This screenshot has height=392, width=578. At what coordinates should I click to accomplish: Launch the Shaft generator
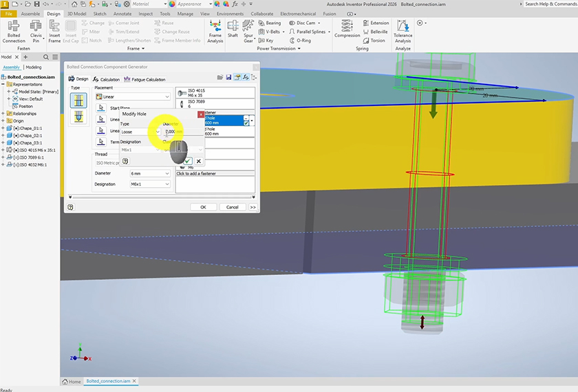coord(232,30)
